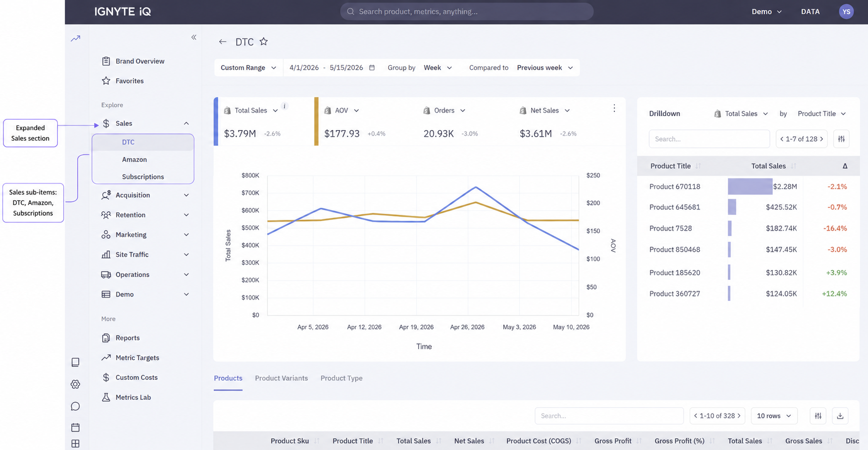Click the global search field

[467, 11]
